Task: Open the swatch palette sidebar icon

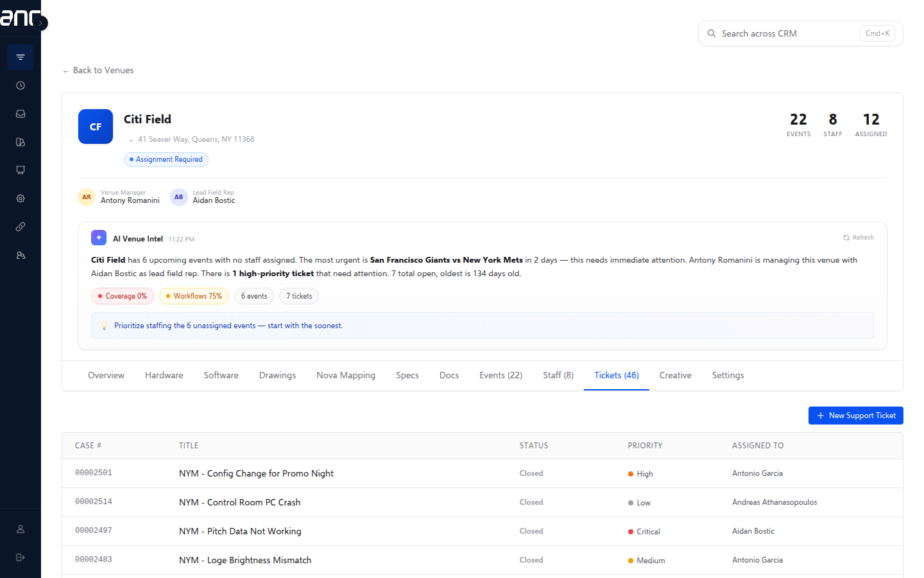Action: click(21, 142)
